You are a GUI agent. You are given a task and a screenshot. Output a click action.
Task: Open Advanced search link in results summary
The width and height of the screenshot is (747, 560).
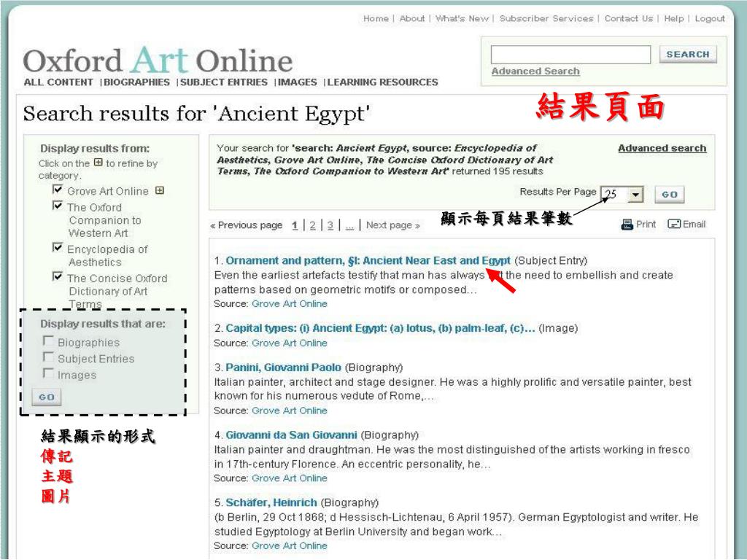[x=662, y=148]
